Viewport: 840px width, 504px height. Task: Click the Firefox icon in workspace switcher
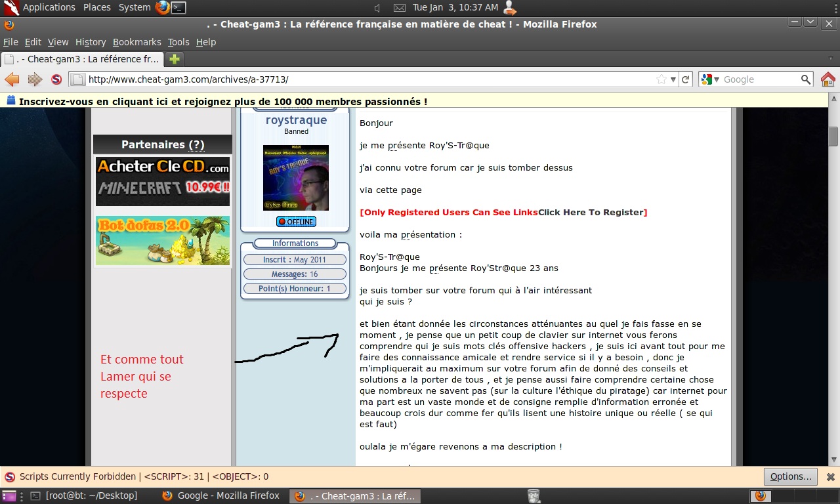click(760, 496)
